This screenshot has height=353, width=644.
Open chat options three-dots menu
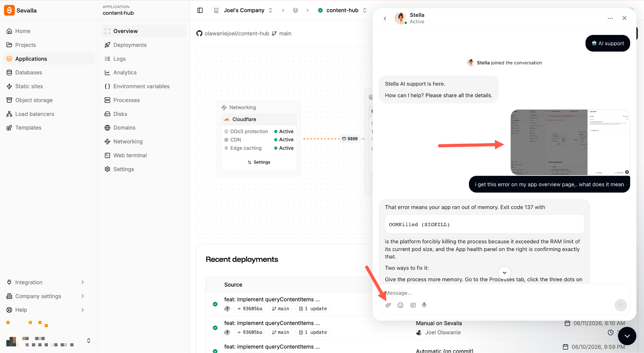coord(610,18)
